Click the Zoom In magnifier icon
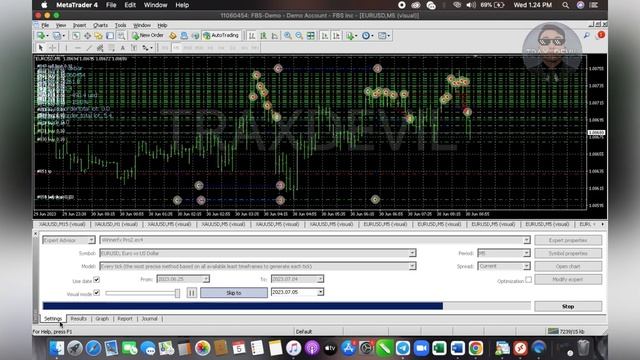 pyautogui.click(x=288, y=36)
